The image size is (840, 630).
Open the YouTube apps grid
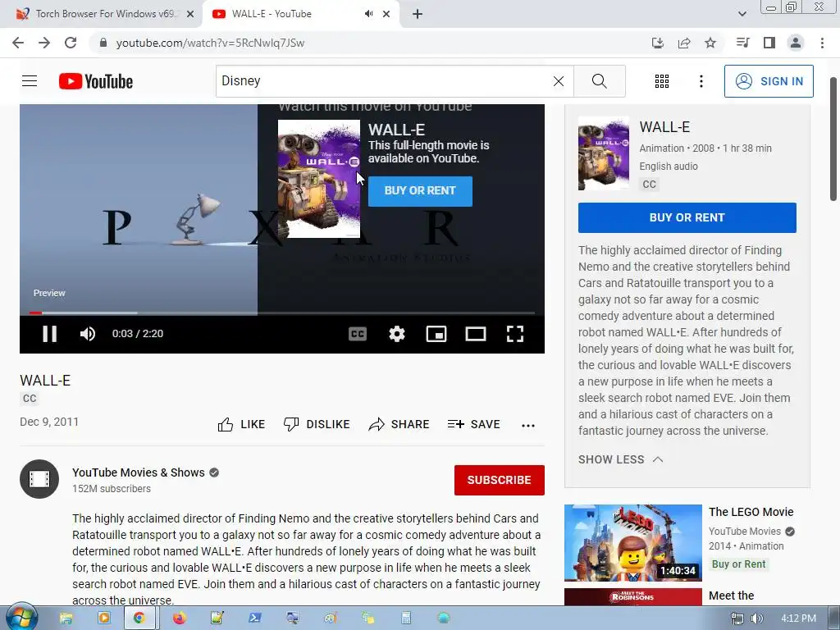click(x=662, y=81)
